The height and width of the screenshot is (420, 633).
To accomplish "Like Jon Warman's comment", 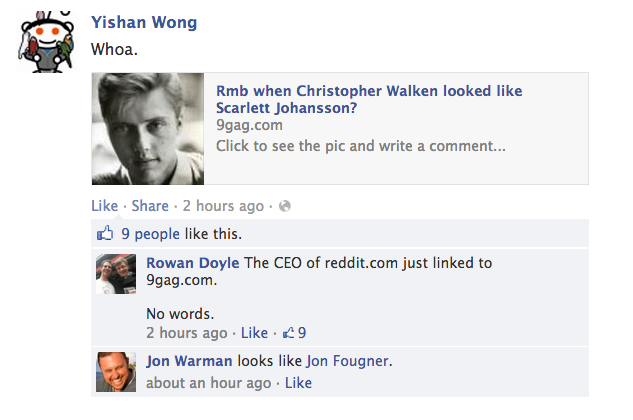I will pos(298,383).
